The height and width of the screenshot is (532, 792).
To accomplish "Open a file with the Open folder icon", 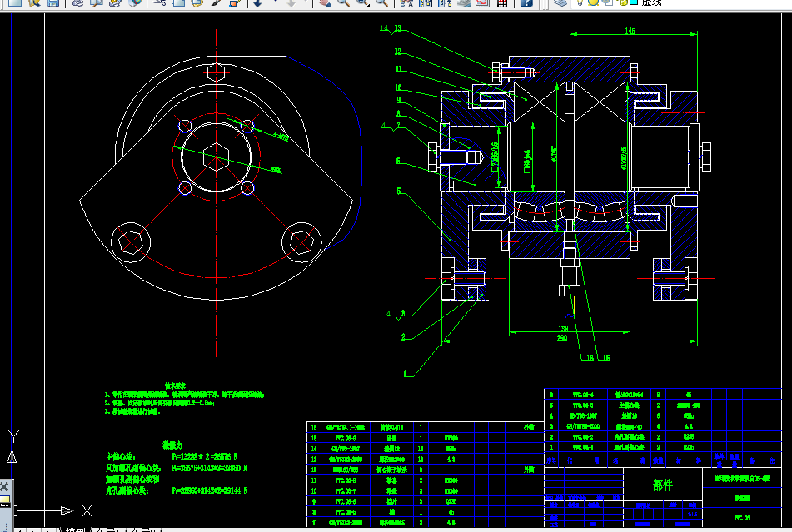I will 34,2.
